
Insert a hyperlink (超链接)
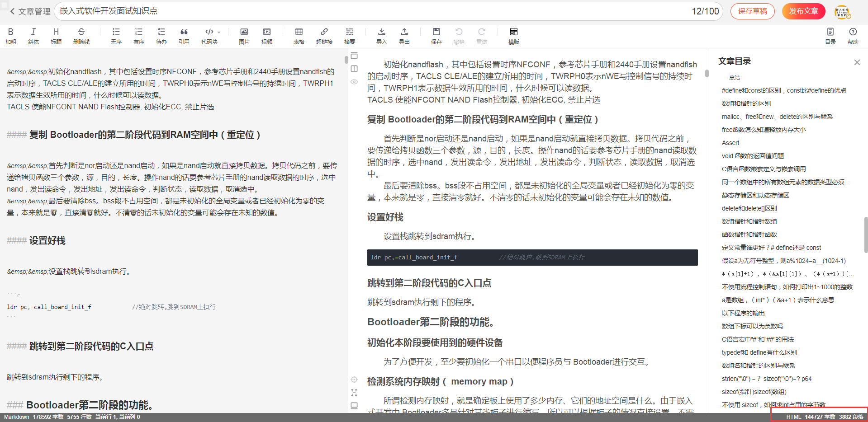pos(324,36)
